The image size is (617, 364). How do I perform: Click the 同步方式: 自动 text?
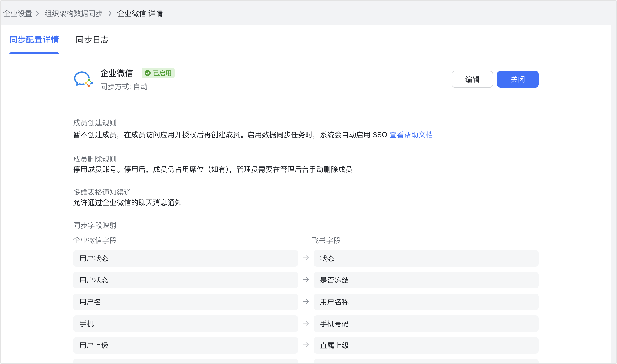point(124,86)
